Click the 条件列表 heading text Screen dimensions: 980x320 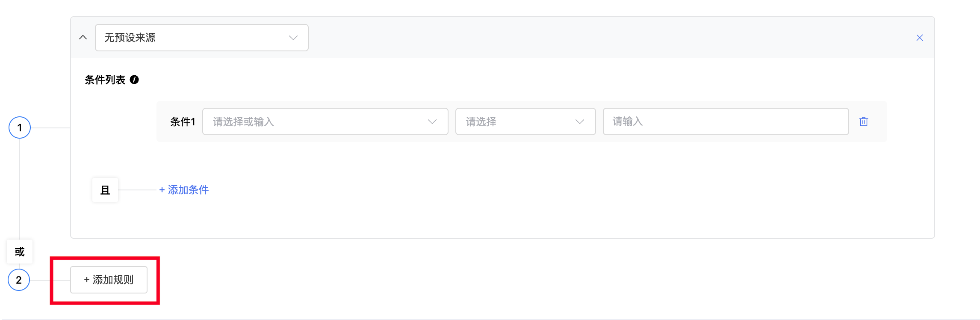click(105, 80)
